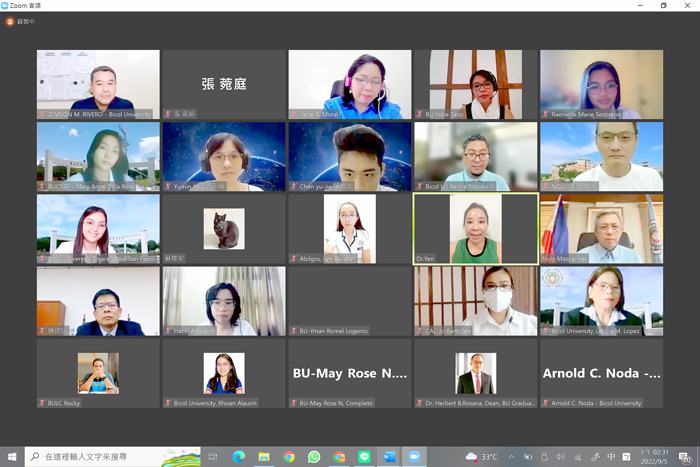Open the first Google Chrome taskbar icon
This screenshot has height=467, width=700.
289,457
